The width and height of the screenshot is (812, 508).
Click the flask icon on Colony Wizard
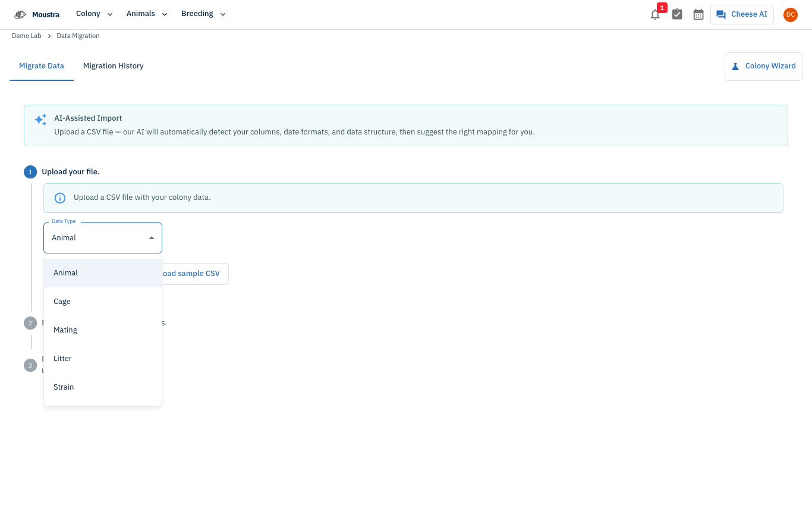[735, 67]
